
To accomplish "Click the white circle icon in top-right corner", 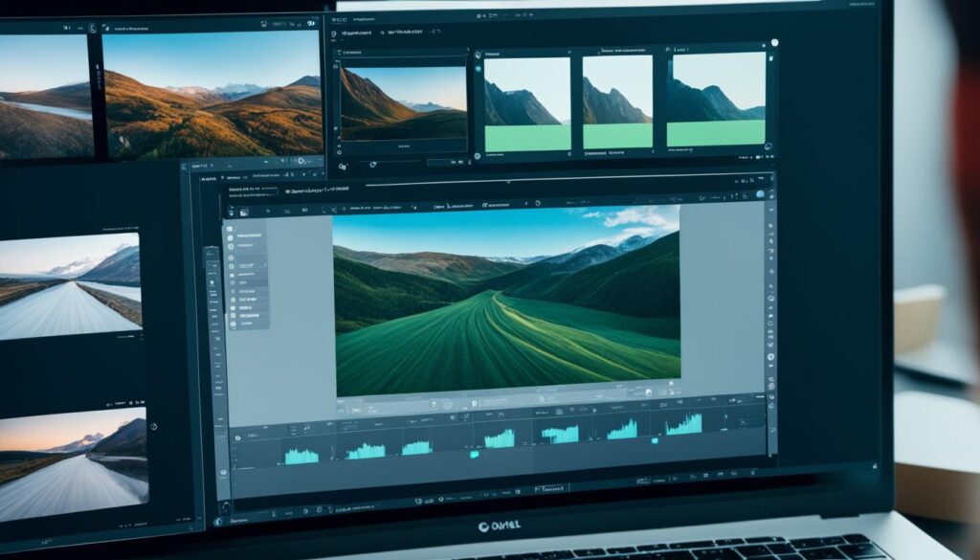I will point(774,43).
